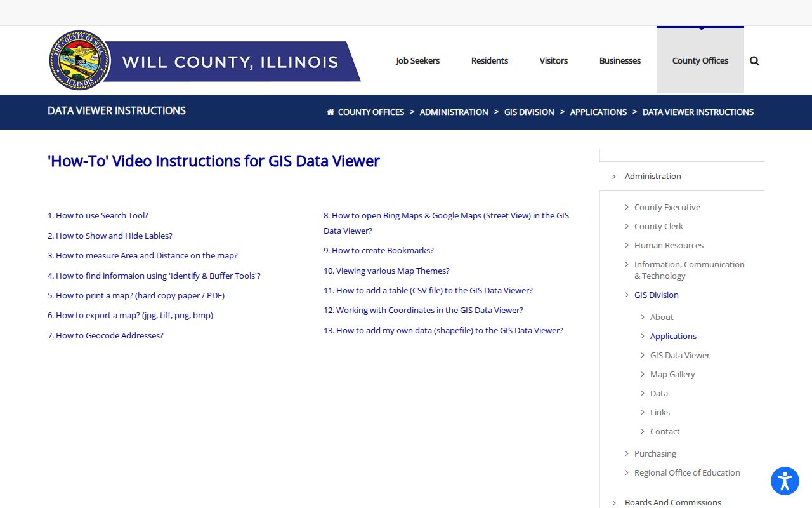Open 'Viewing various Map Themes?' link
This screenshot has width=812, height=508.
tap(386, 271)
